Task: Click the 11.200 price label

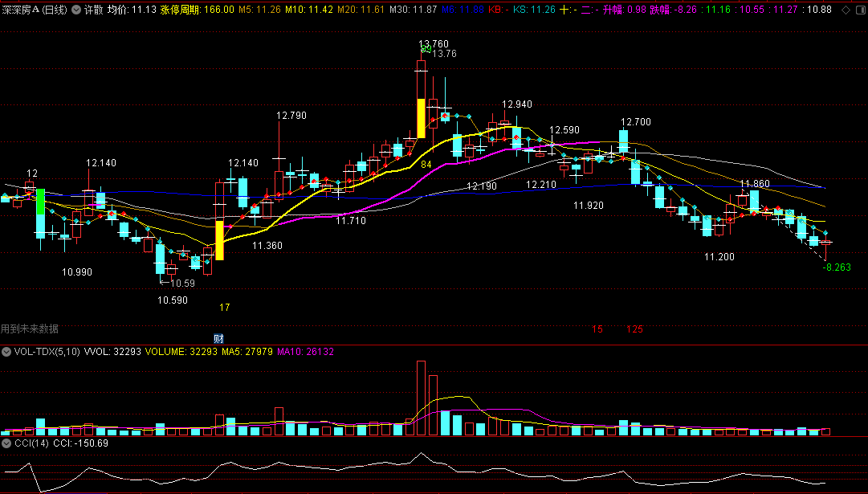Action: [x=719, y=257]
